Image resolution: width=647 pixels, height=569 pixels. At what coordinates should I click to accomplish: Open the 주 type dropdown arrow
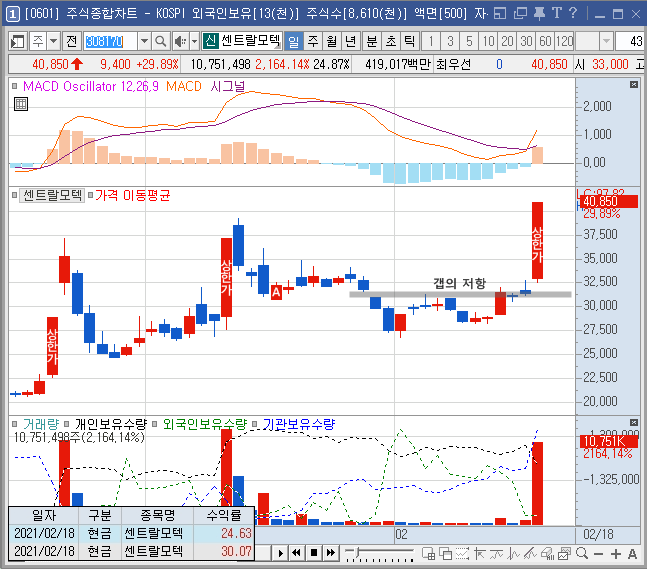[54, 41]
